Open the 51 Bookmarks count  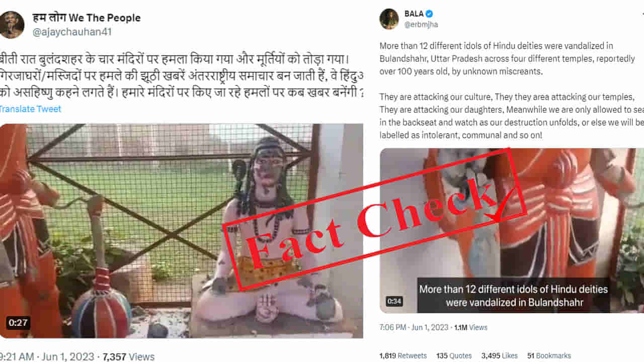click(x=549, y=355)
